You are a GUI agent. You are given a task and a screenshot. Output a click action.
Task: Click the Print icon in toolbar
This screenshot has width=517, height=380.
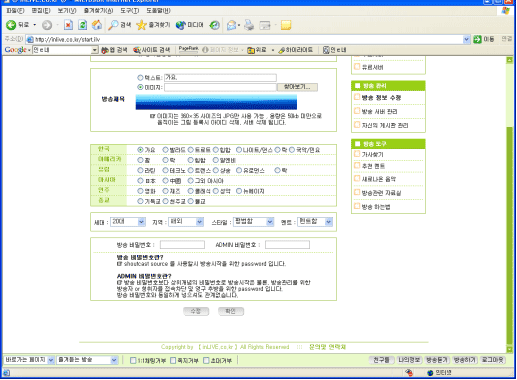point(249,25)
